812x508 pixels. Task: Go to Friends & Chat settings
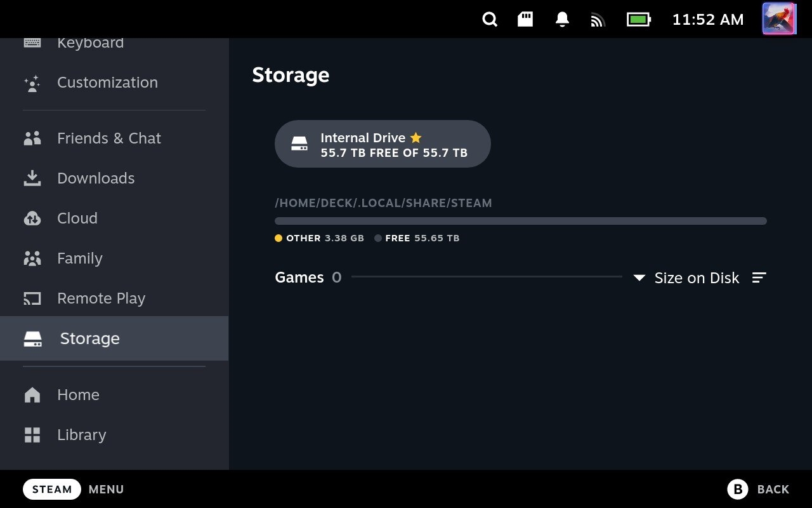(x=109, y=138)
